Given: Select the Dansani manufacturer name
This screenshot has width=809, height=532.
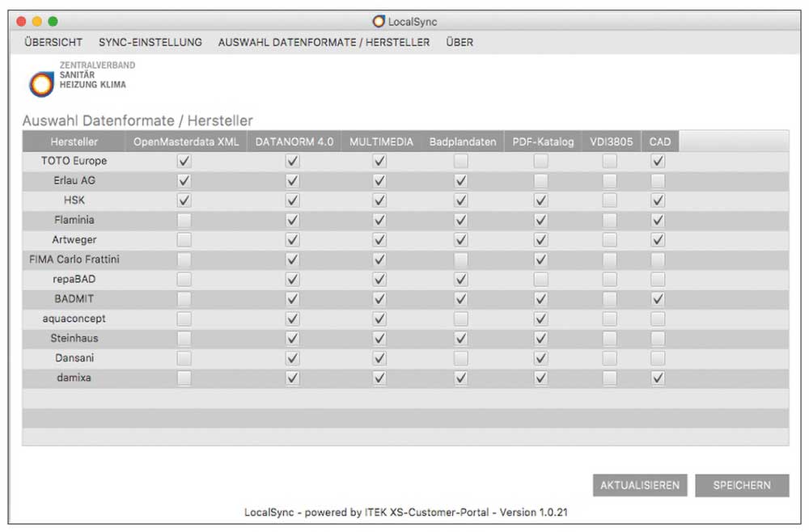Looking at the screenshot, I should [74, 358].
